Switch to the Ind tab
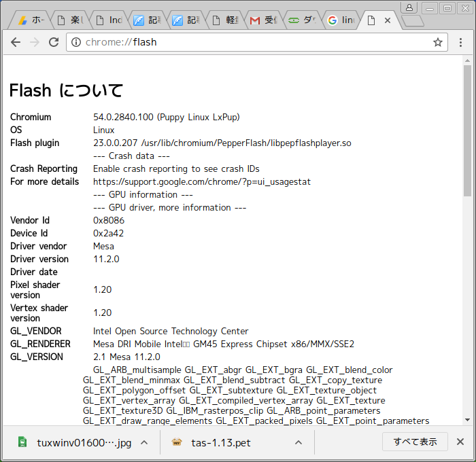 (x=110, y=20)
